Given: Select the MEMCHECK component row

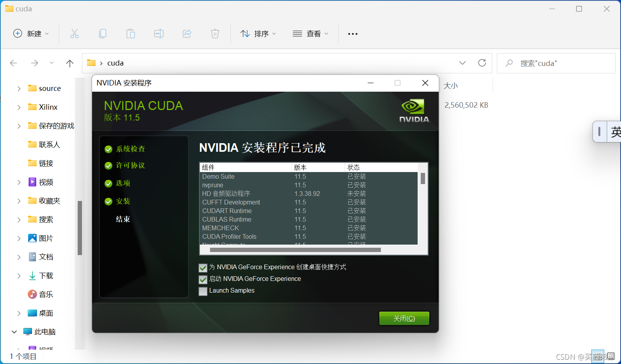Looking at the screenshot, I should (x=309, y=228).
